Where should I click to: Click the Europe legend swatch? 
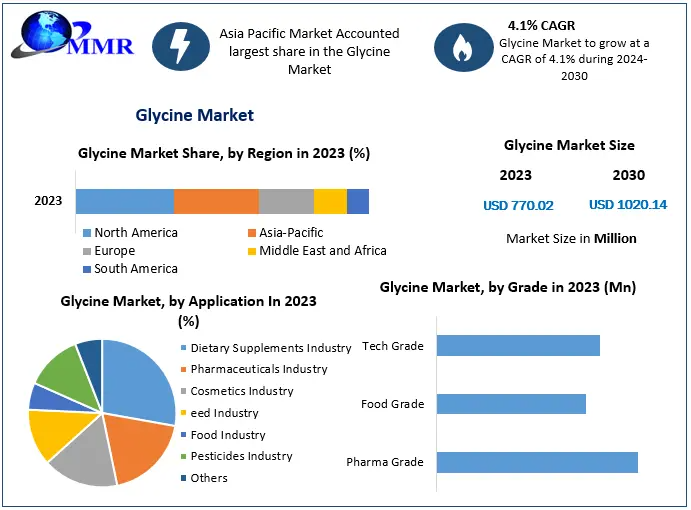pos(87,251)
